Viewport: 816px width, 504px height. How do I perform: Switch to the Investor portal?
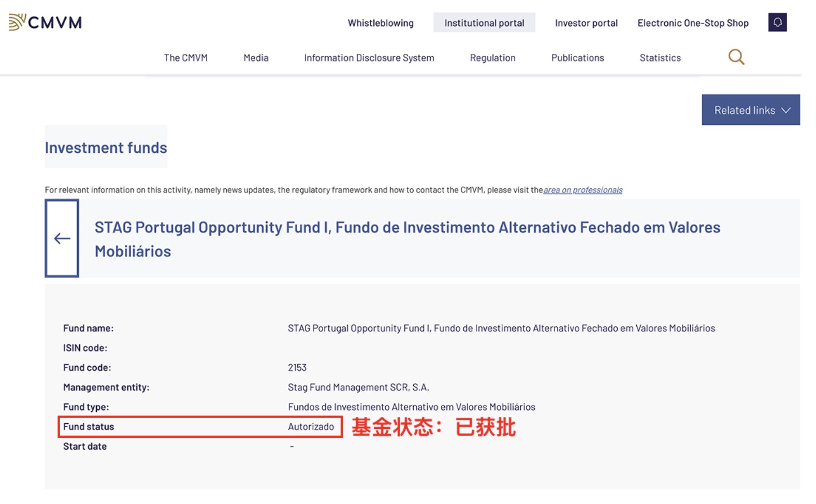(586, 23)
